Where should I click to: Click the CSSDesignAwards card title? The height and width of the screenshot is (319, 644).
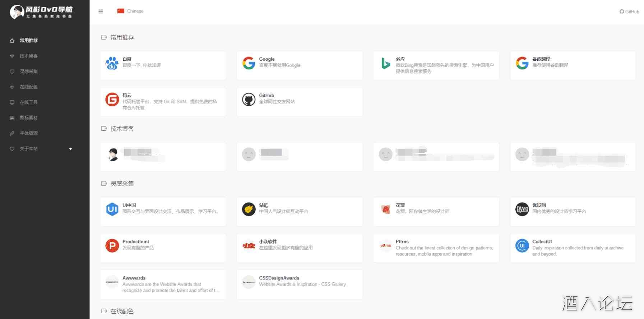click(279, 278)
